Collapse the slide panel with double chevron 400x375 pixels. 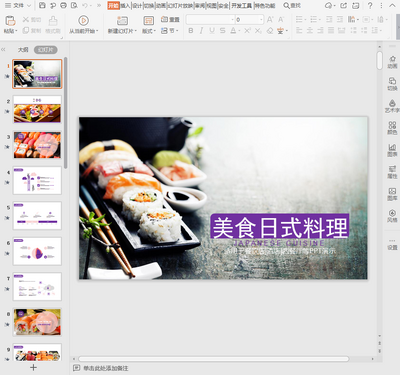pos(3,50)
